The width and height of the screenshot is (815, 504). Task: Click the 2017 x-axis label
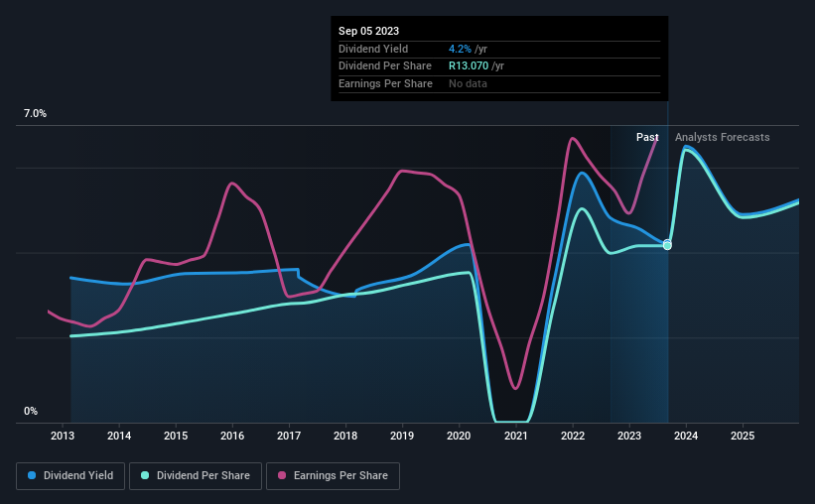point(289,436)
